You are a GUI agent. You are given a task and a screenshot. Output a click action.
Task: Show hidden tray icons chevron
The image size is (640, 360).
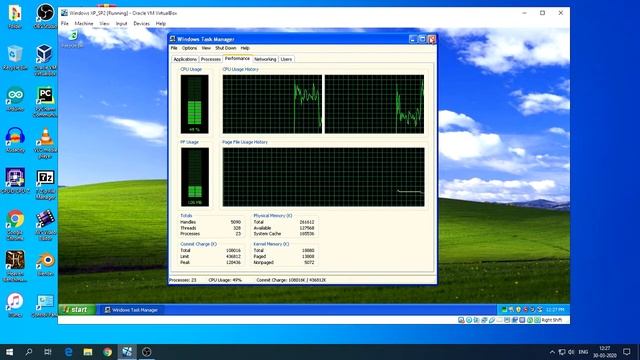click(x=552, y=352)
